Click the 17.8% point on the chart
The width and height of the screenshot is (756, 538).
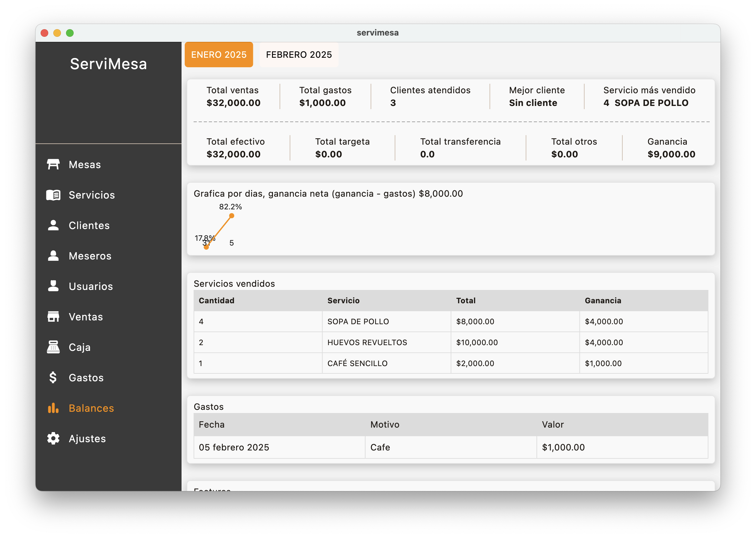206,247
